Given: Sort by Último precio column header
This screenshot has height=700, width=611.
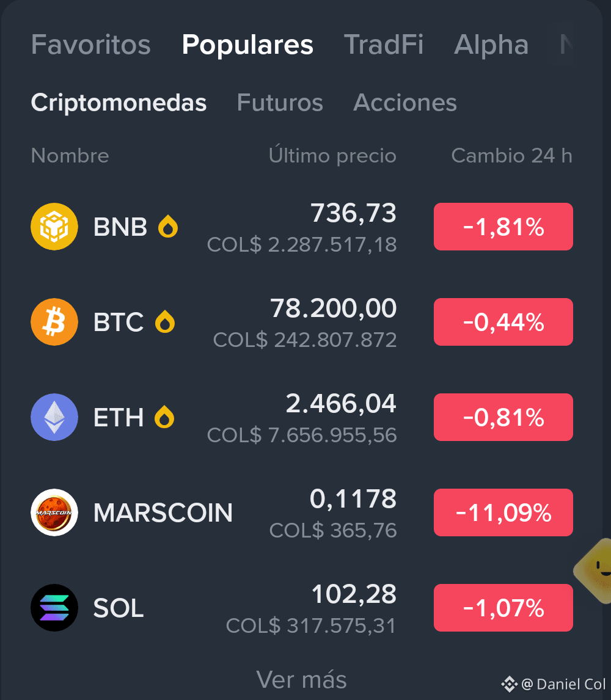Looking at the screenshot, I should (x=333, y=155).
